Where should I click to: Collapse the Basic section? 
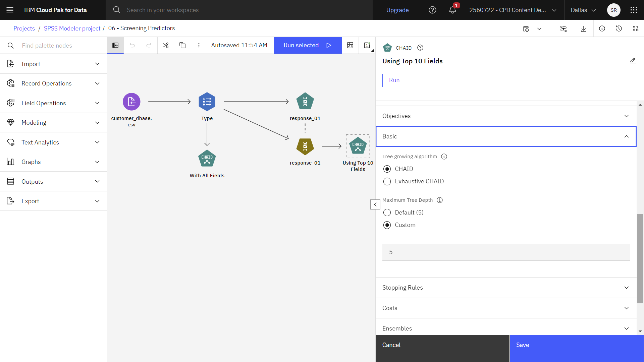(x=506, y=136)
